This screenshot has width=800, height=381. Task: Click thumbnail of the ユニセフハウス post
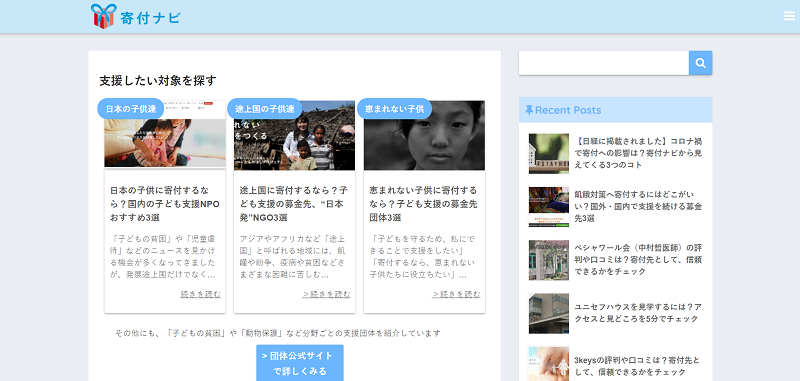click(x=548, y=313)
